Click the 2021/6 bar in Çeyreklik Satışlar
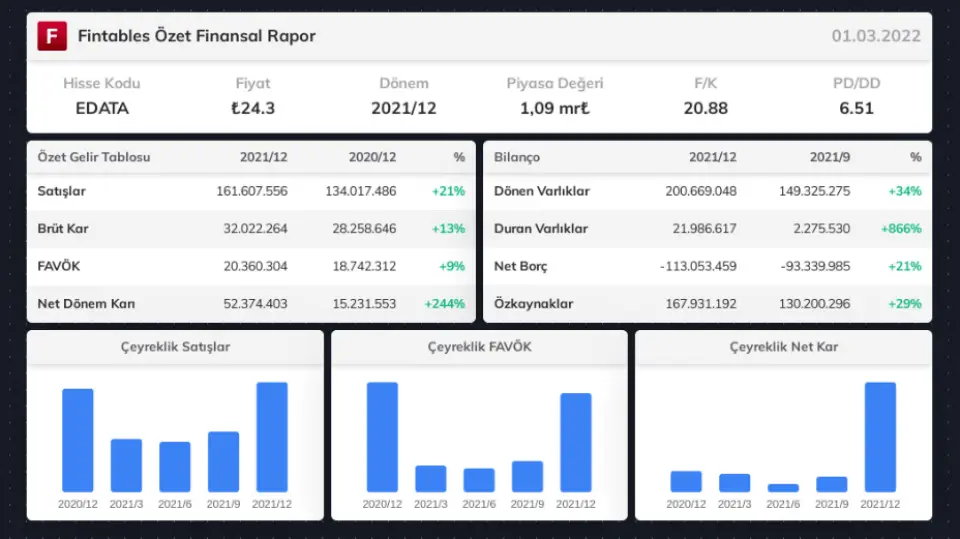The height and width of the screenshot is (539, 960). point(175,467)
